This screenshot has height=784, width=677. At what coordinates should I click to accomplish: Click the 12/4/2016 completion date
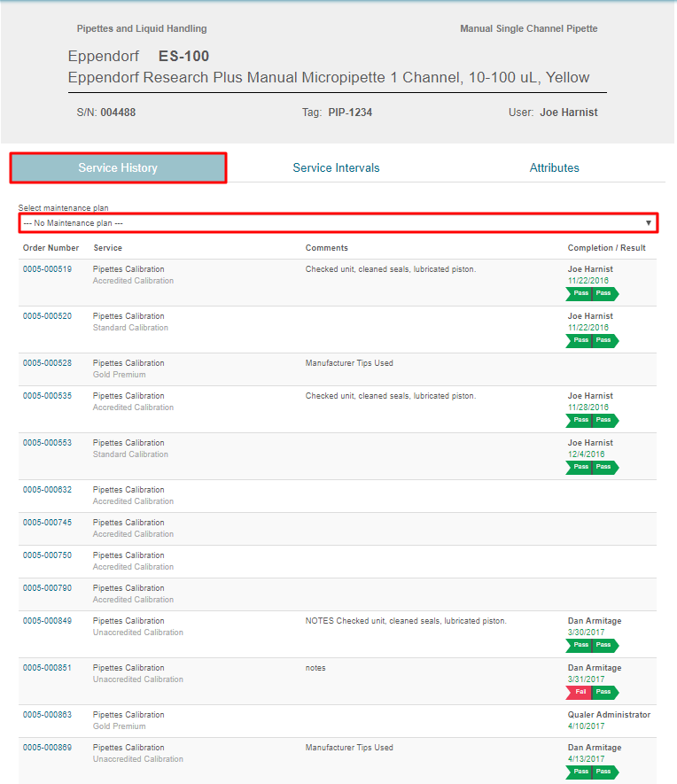pos(586,454)
